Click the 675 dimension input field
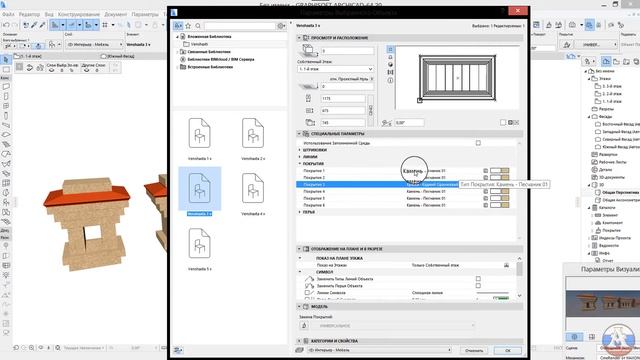Image resolution: width=640 pixels, height=360 pixels. point(343,111)
